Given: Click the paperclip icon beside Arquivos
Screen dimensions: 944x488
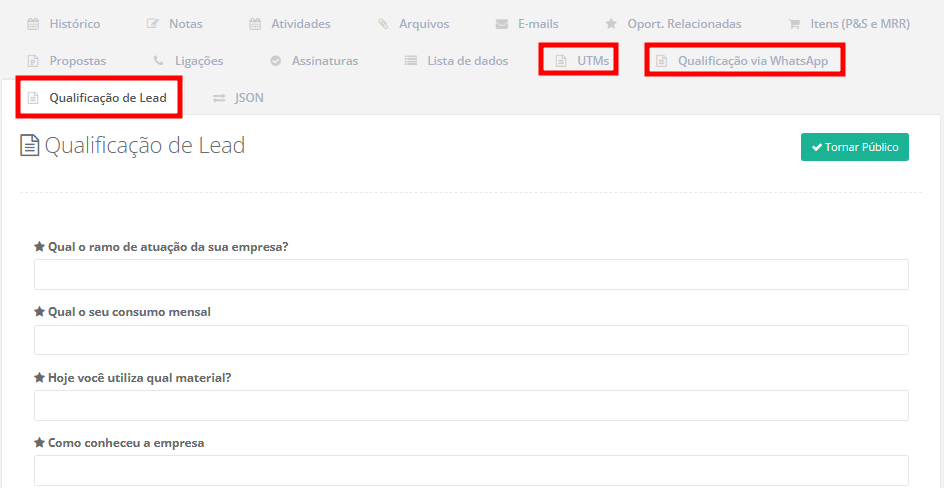Looking at the screenshot, I should click(383, 24).
